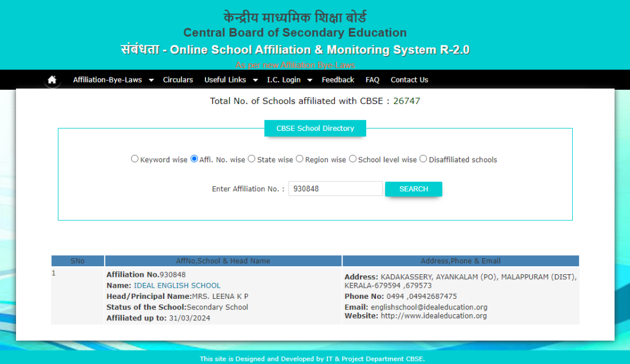Click the footer Designed and Developed text
This screenshot has height=364, width=630.
(x=312, y=359)
